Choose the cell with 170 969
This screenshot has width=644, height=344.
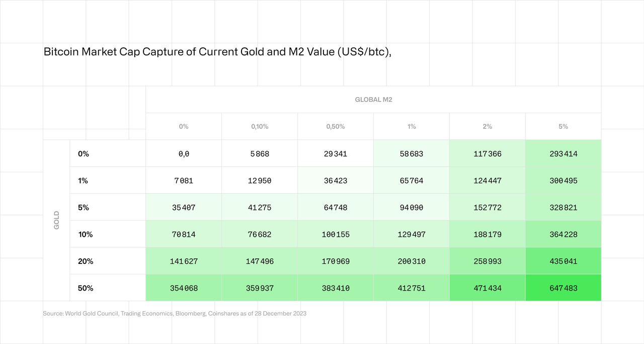(x=336, y=261)
